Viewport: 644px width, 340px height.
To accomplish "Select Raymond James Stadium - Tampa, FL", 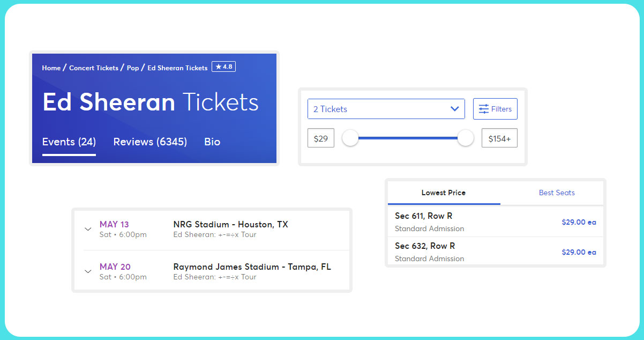I will click(252, 267).
